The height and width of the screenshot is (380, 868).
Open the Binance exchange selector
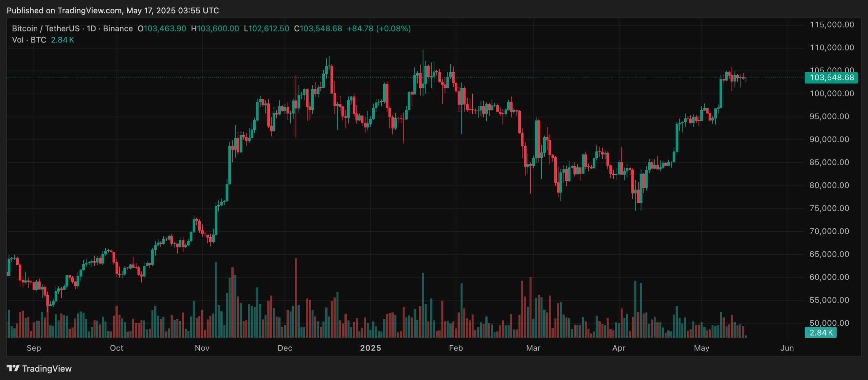coord(118,28)
